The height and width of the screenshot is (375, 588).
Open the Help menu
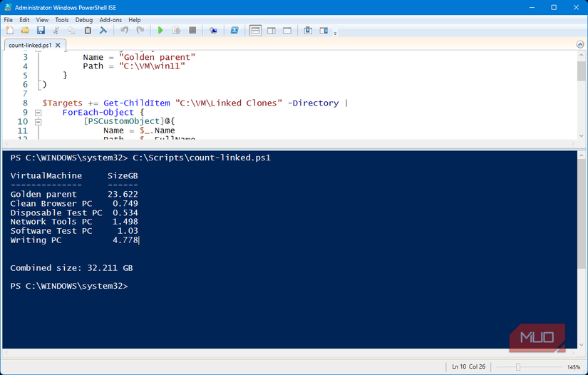coord(135,20)
